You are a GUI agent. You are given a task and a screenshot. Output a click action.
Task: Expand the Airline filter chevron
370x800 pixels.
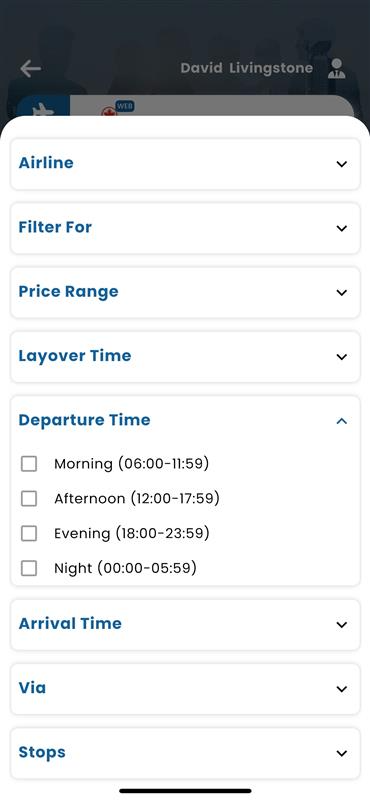(341, 164)
